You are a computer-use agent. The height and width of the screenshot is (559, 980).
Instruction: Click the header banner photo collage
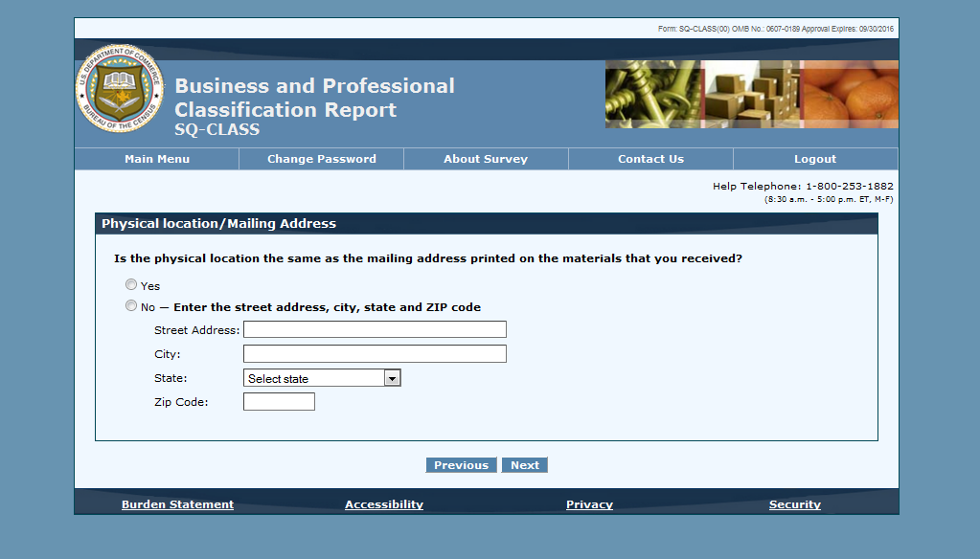pyautogui.click(x=751, y=94)
